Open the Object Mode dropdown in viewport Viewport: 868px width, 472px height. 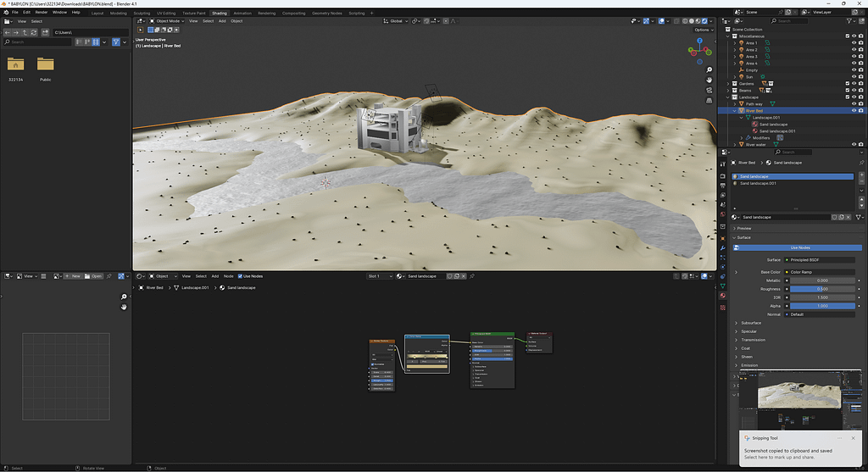tap(165, 21)
